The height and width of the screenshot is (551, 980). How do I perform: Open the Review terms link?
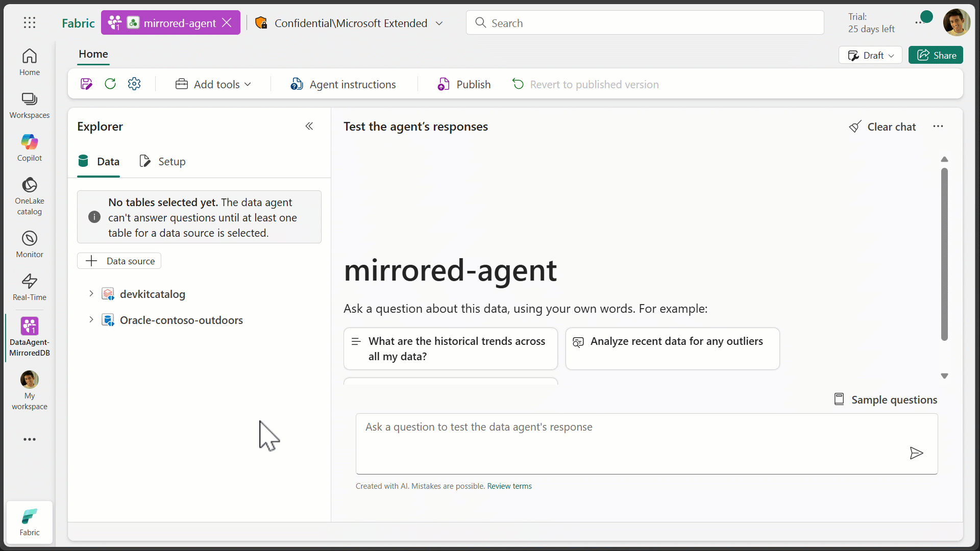click(x=509, y=486)
